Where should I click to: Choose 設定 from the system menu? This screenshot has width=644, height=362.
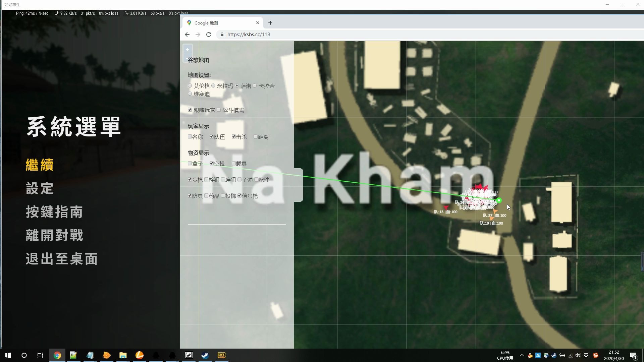coord(40,188)
